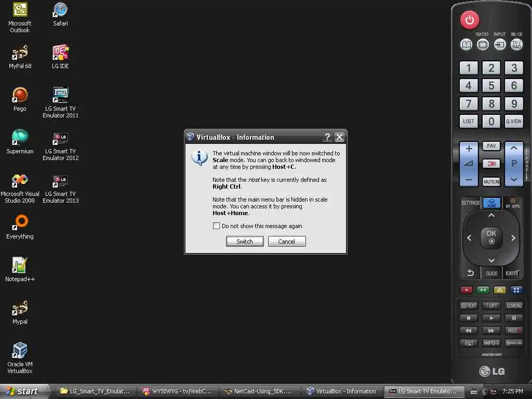Click the FAV button on the remote
The image size is (532, 399).
click(491, 146)
